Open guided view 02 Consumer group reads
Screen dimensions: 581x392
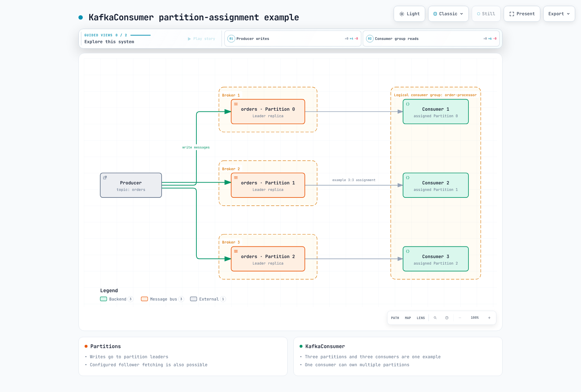(x=431, y=38)
